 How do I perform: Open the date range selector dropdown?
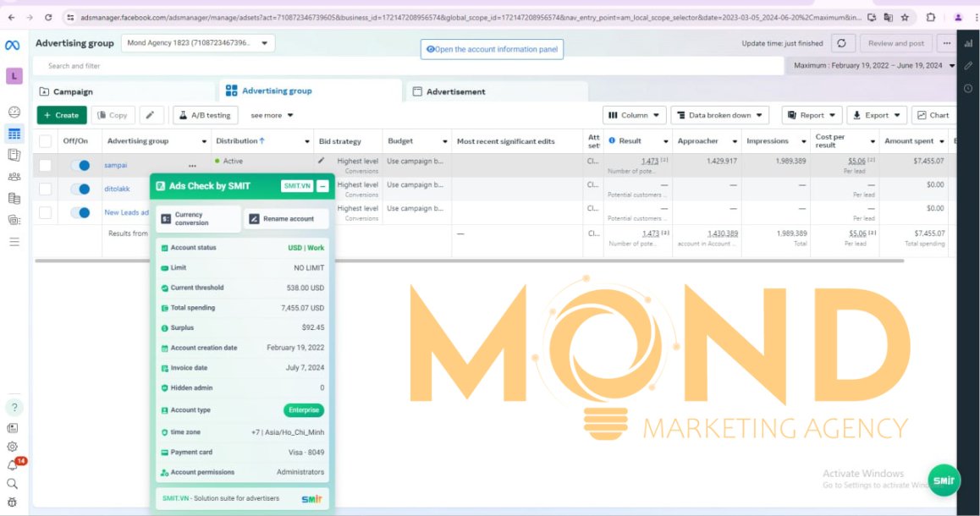point(873,66)
